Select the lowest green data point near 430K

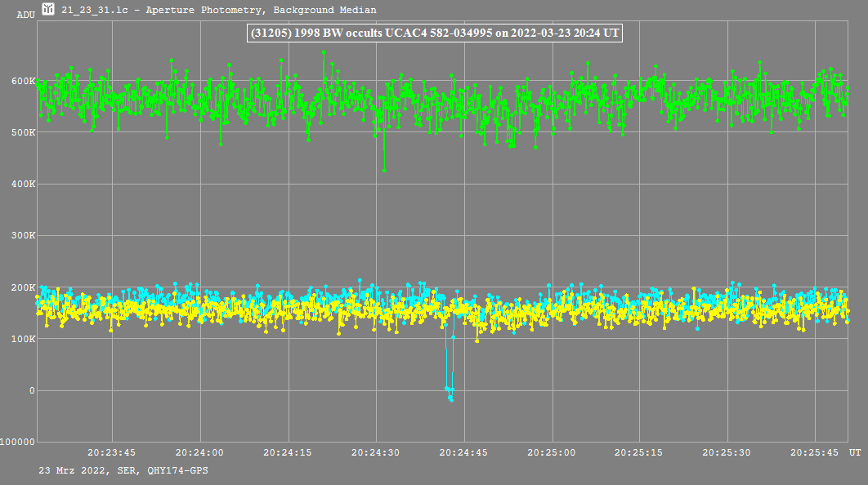coord(384,171)
